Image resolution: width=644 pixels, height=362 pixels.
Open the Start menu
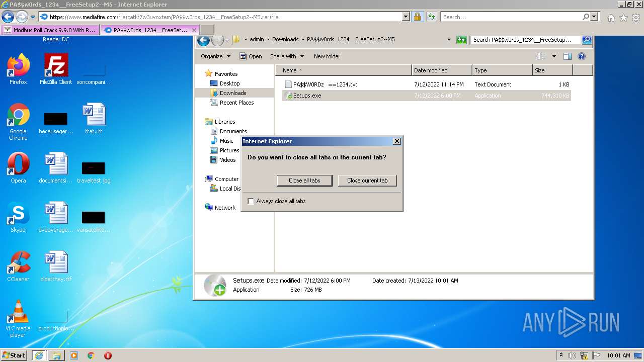point(14,355)
